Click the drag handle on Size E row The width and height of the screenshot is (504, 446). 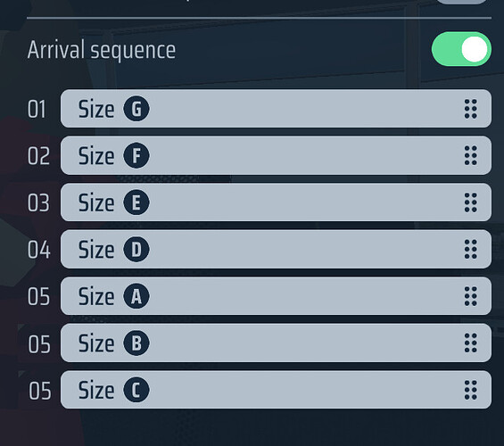(x=471, y=202)
